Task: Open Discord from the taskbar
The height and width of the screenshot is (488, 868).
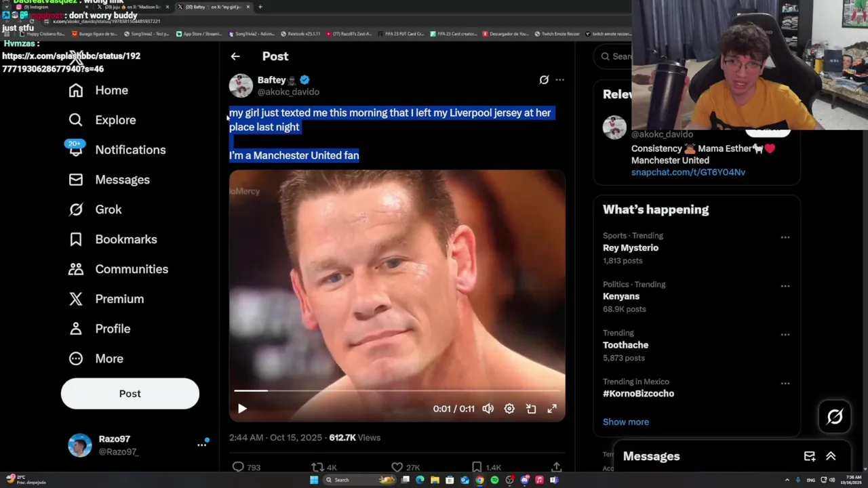Action: point(524,480)
